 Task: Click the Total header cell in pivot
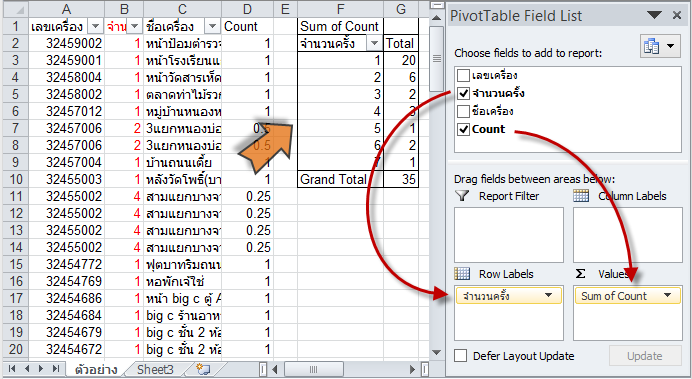(400, 43)
